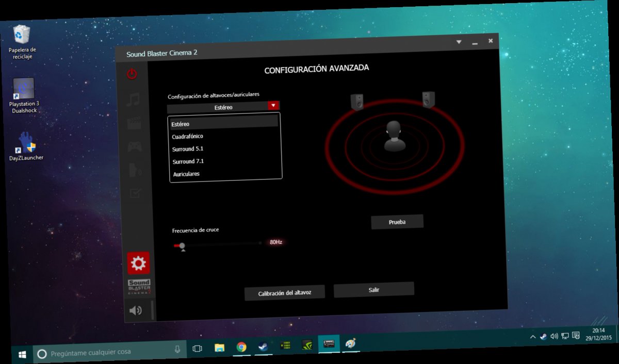Open the red settings gear

click(138, 263)
